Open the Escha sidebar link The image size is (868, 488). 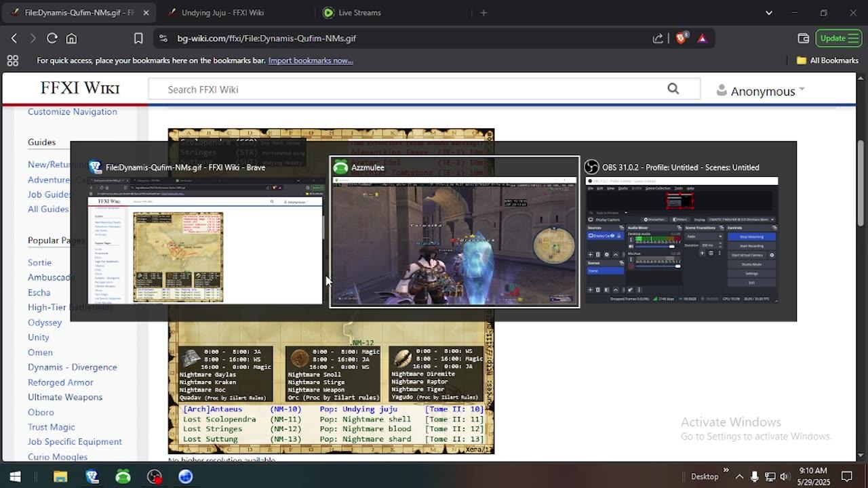[x=39, y=293]
